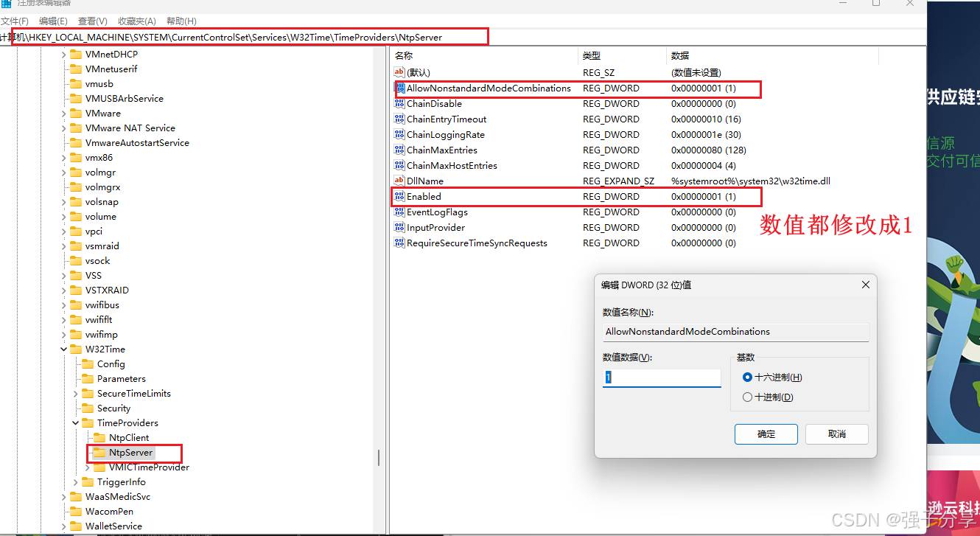
Task: Click the vmusb folder icon
Action: coord(76,83)
